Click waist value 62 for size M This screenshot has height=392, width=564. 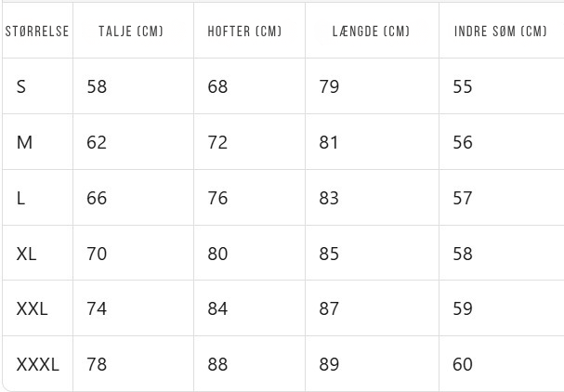click(x=97, y=142)
